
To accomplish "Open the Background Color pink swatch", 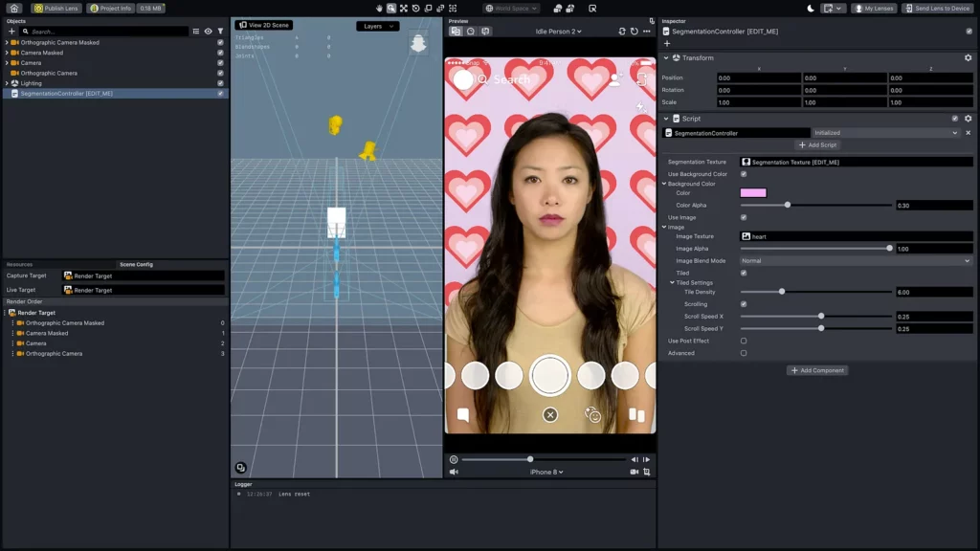I will [x=753, y=193].
